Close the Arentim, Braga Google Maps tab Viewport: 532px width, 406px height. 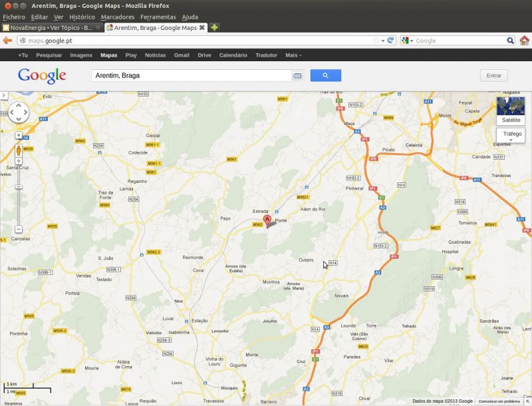[202, 27]
